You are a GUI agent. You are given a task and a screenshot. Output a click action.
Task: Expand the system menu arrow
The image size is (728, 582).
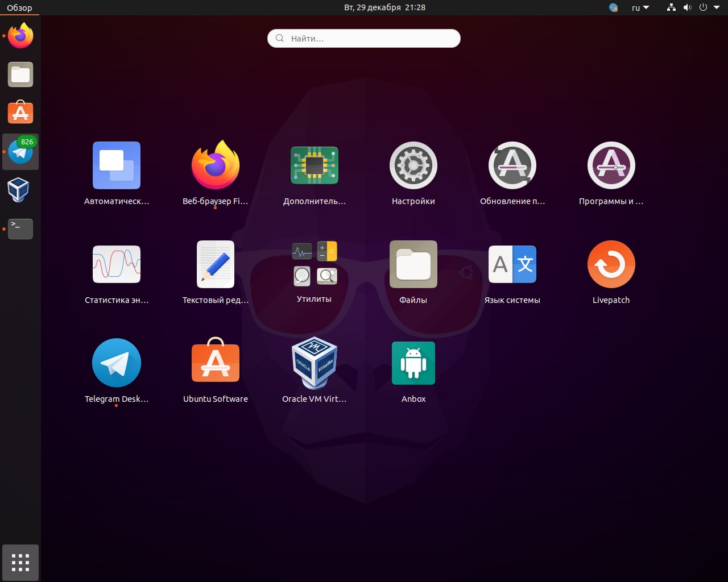[717, 7]
